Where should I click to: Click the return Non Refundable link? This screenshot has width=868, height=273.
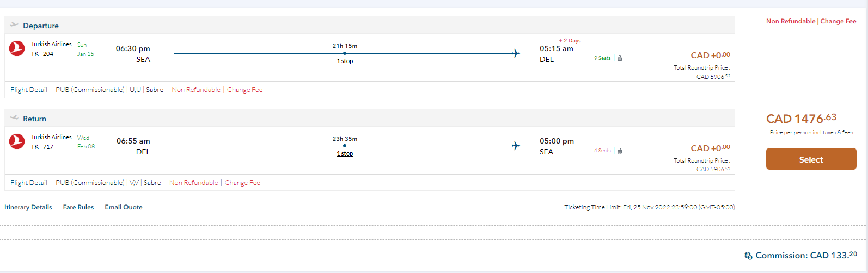coord(193,183)
